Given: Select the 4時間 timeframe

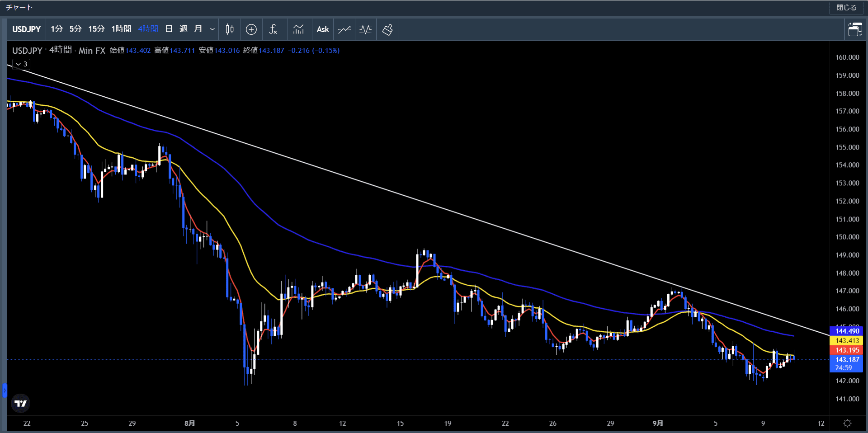Looking at the screenshot, I should 148,29.
